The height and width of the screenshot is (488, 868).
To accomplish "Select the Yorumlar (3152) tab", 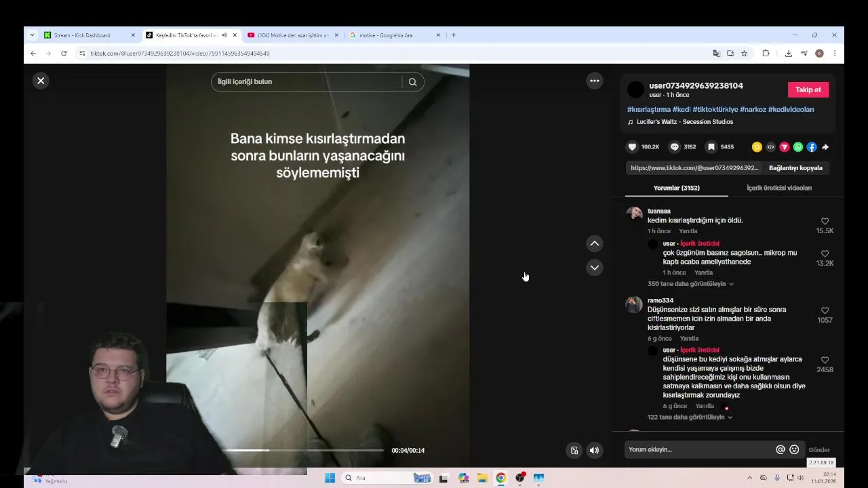I will tap(676, 188).
